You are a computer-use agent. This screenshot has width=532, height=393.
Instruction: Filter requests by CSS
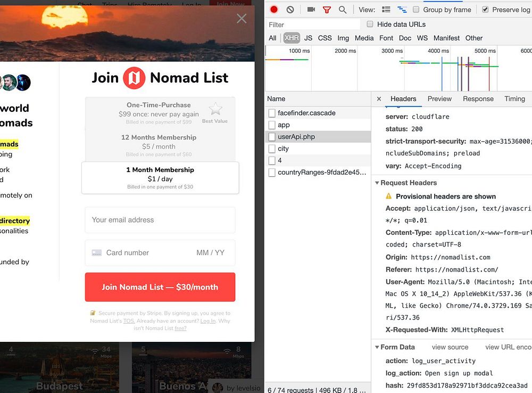pyautogui.click(x=325, y=38)
